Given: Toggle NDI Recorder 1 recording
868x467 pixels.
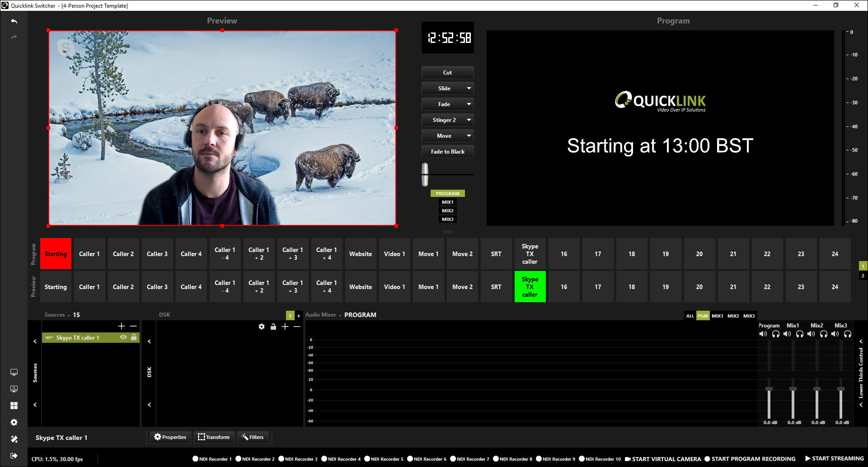Looking at the screenshot, I should pos(196,459).
